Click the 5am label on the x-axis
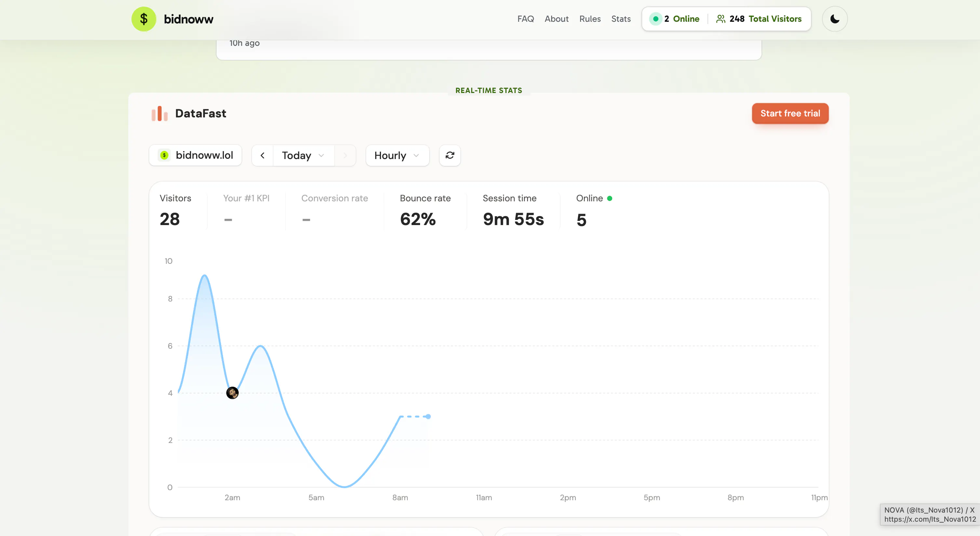This screenshot has height=536, width=980. (x=316, y=498)
